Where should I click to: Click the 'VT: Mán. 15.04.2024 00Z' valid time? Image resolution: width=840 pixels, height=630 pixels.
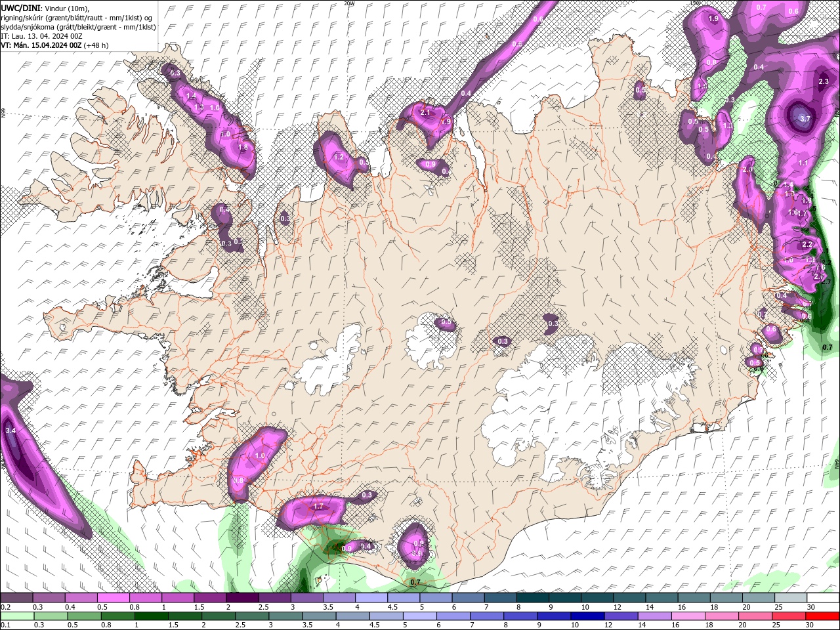[x=41, y=45]
